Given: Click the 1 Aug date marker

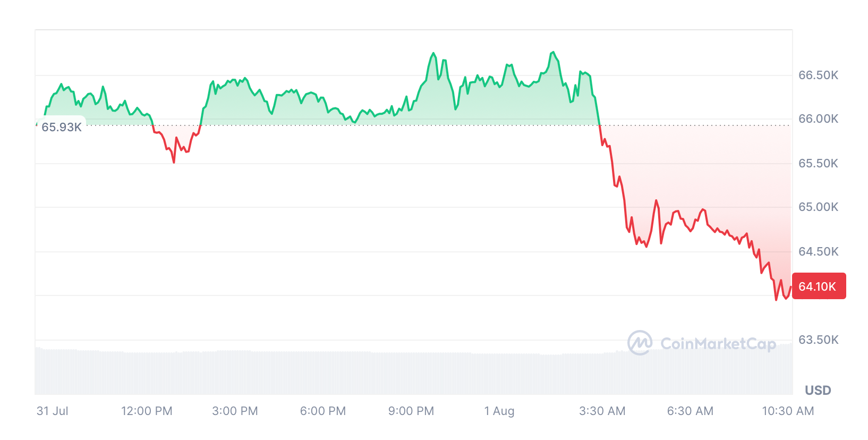Looking at the screenshot, I should point(499,411).
